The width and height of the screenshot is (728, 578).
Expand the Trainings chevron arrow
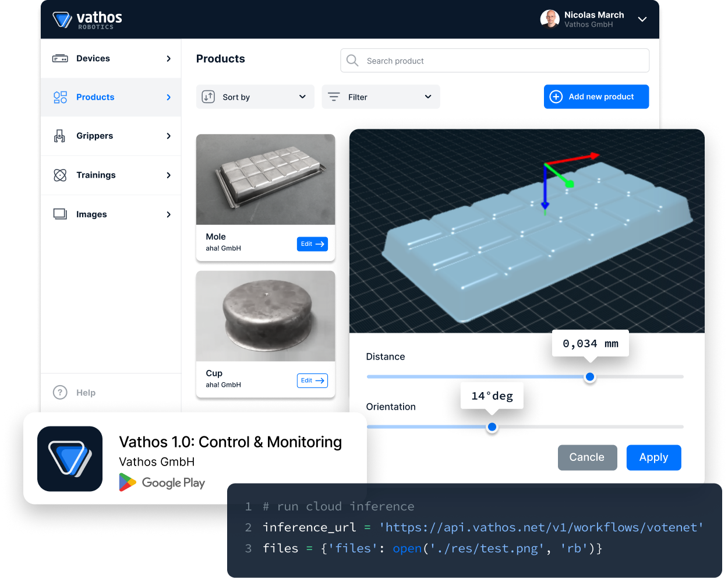point(169,175)
